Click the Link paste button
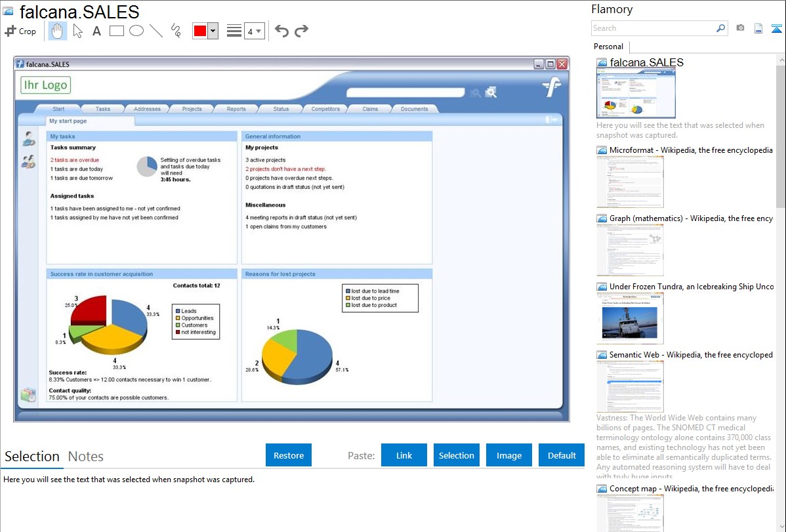 (x=404, y=455)
